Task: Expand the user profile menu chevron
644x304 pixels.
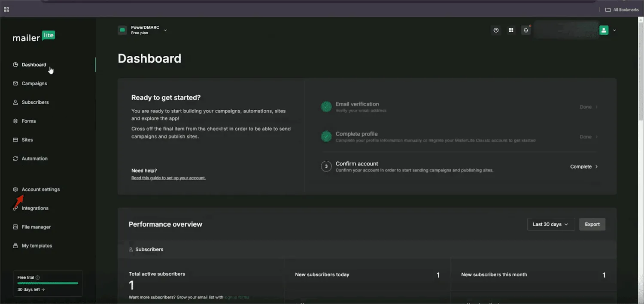Action: click(x=614, y=30)
